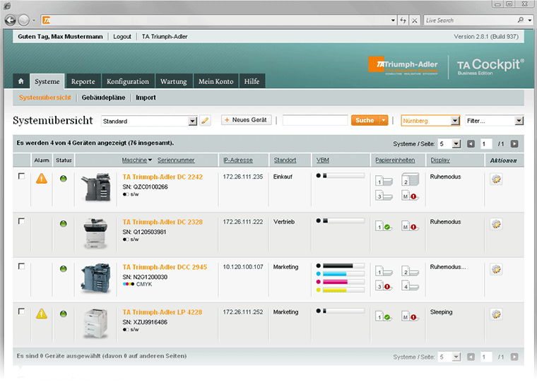Click cyan toner level bar of DCC 2945

point(343,274)
